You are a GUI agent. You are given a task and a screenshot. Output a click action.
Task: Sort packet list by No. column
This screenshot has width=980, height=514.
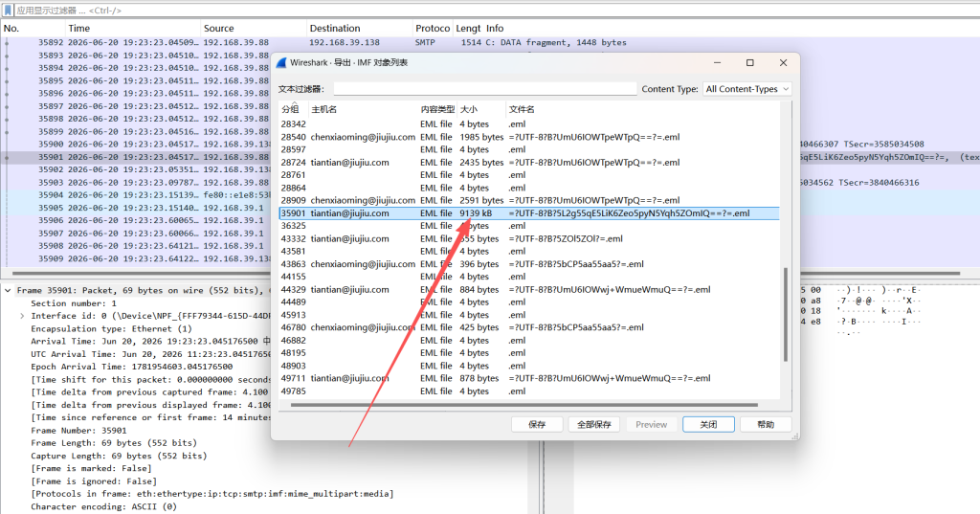33,28
